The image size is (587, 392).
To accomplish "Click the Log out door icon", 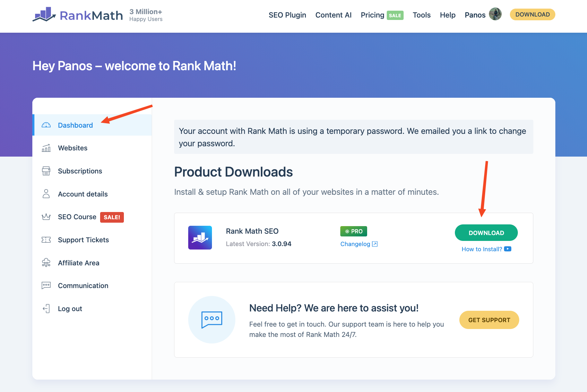I will 46,309.
